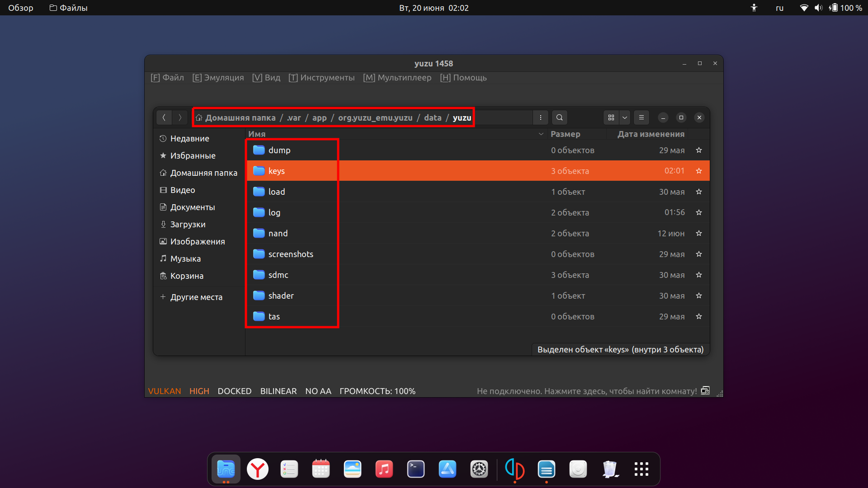Jump to Домашняя папка in path bar

click(236, 117)
